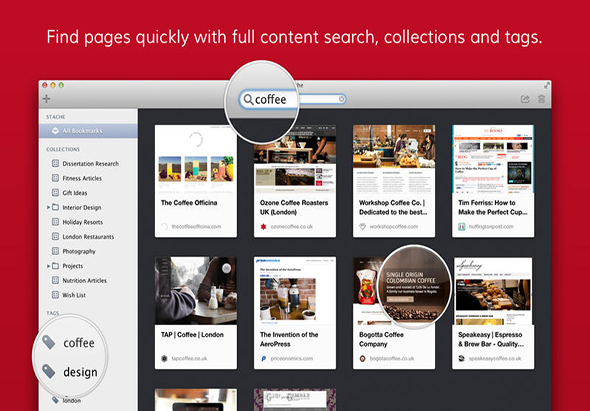Screen dimensions: 590x411
Task: Click the COLLECTIONS sidebar heading
Action: pyautogui.click(x=63, y=149)
